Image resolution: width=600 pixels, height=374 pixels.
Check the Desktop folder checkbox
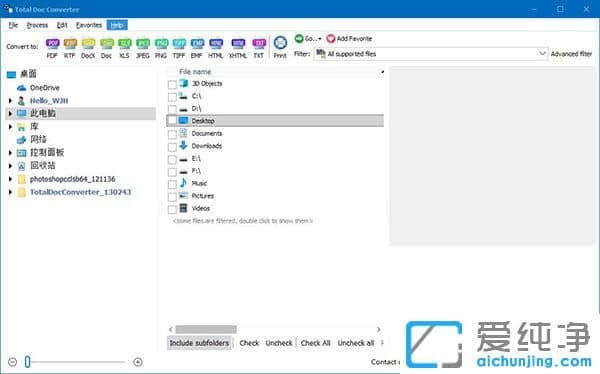coord(172,121)
